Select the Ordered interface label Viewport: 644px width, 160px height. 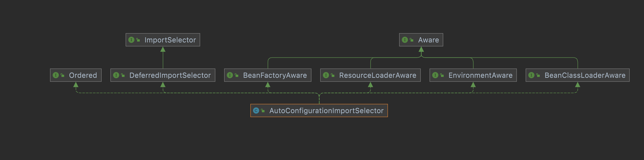click(x=83, y=75)
